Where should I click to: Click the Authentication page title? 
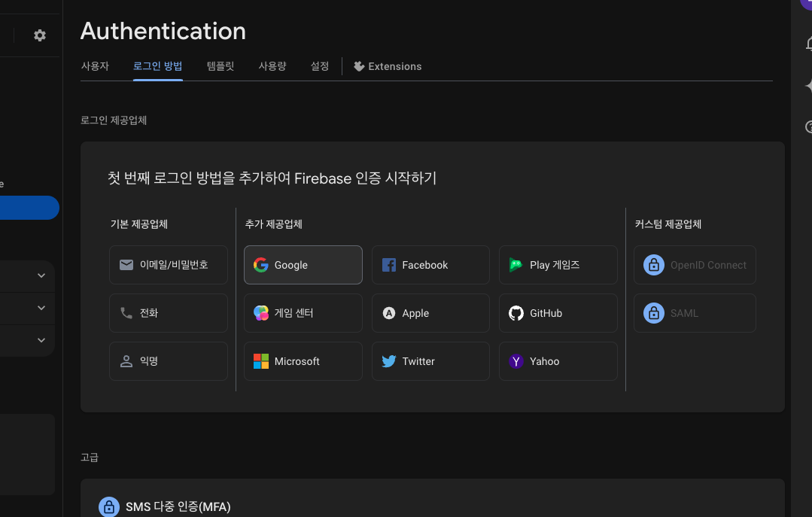point(163,31)
